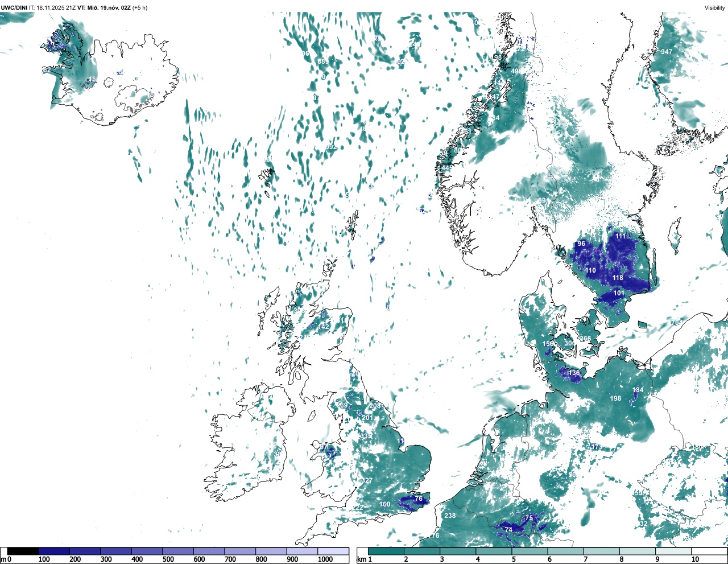This screenshot has height=564, width=728.
Task: Click the '(+5 h)' forecast offset text
Action: [140, 7]
